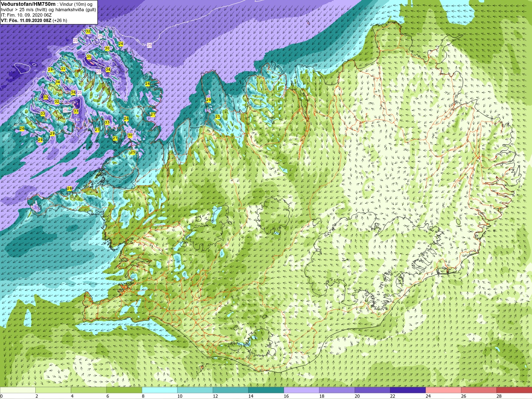
Task: Click the legend scale value '28'
Action: click(x=499, y=396)
